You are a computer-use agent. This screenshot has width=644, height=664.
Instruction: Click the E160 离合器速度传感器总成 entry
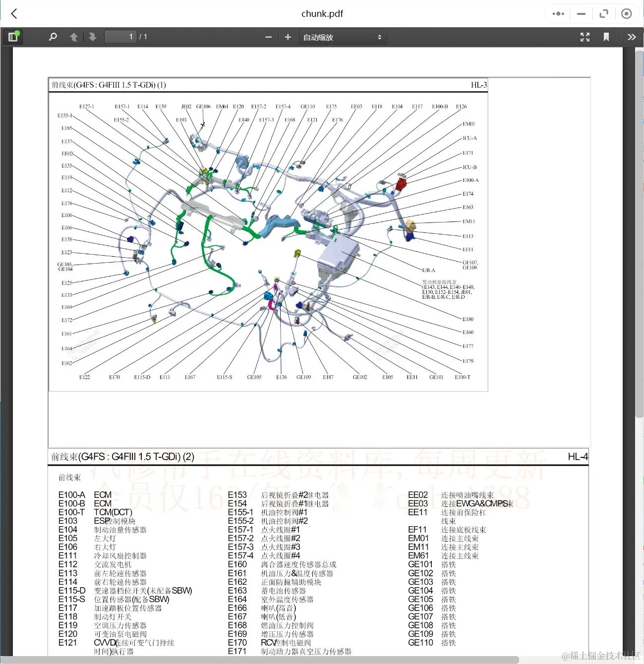point(282,564)
